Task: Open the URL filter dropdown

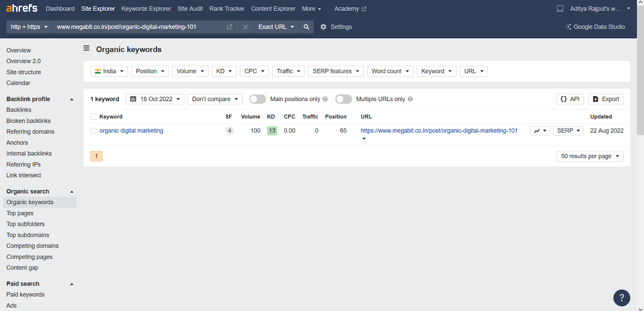Action: 474,71
